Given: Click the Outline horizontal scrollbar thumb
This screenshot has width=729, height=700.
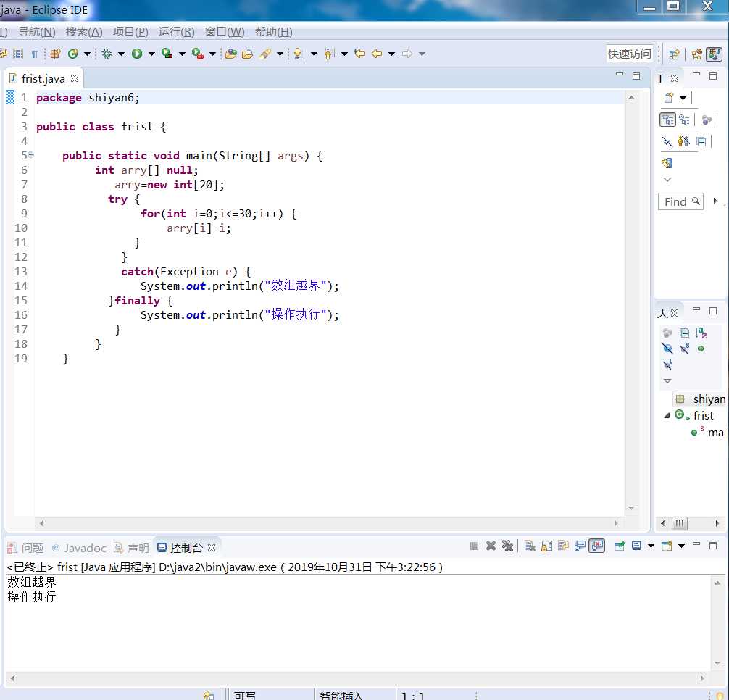Looking at the screenshot, I should pyautogui.click(x=680, y=523).
